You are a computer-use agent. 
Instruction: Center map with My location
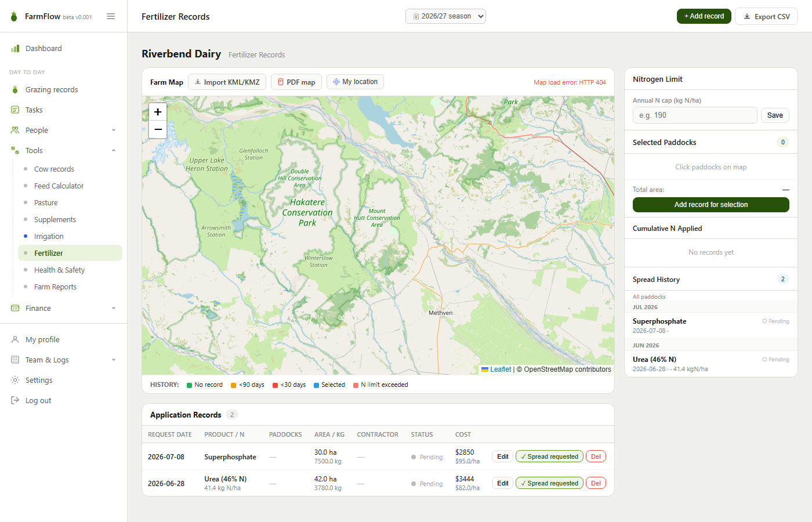[x=355, y=82]
